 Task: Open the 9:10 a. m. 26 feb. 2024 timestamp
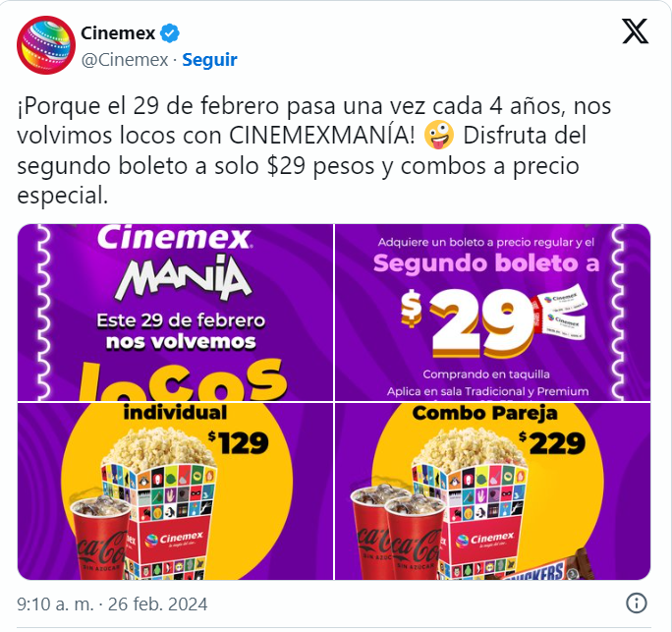112,604
